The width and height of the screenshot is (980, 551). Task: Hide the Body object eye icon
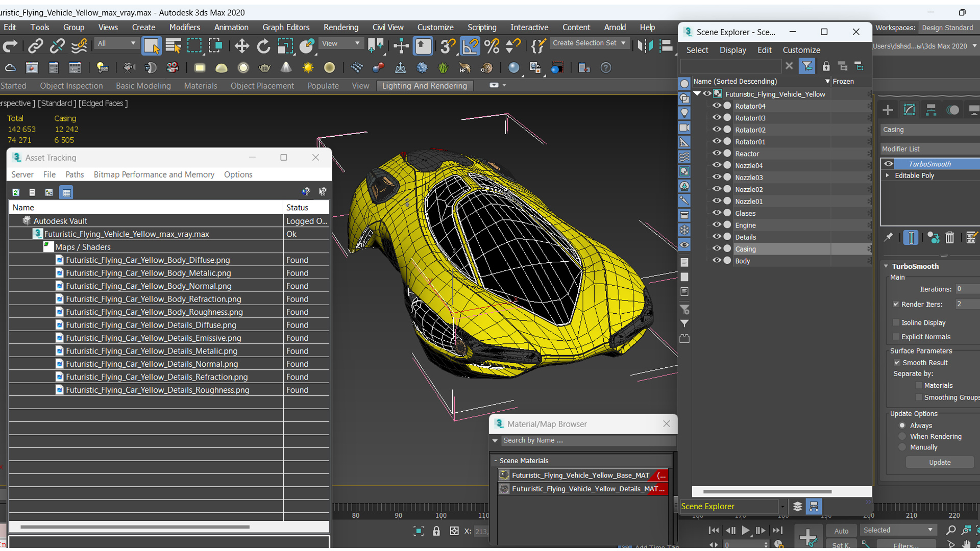coord(717,260)
